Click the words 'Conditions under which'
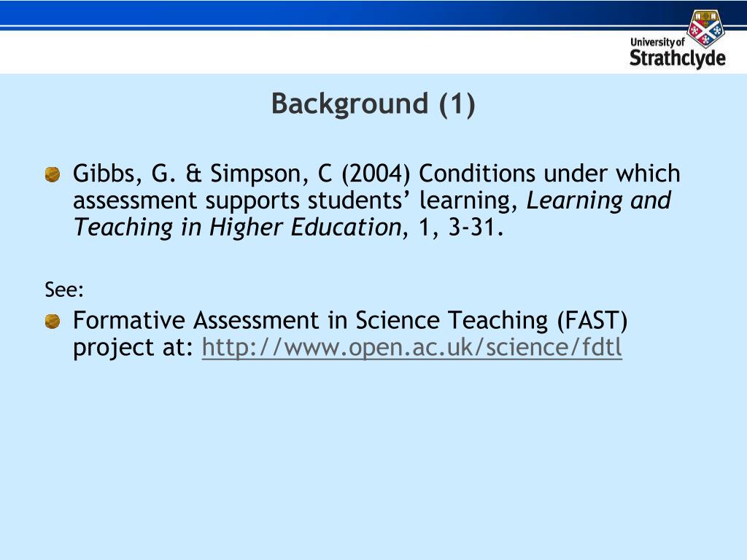747x560 pixels. coord(549,174)
